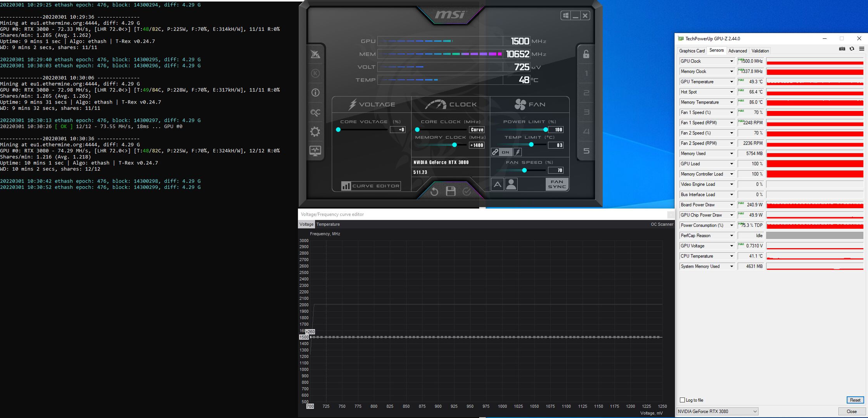Screen dimensions: 868x418
Task: Minimize the MSI Afterburner window
Action: point(576,16)
